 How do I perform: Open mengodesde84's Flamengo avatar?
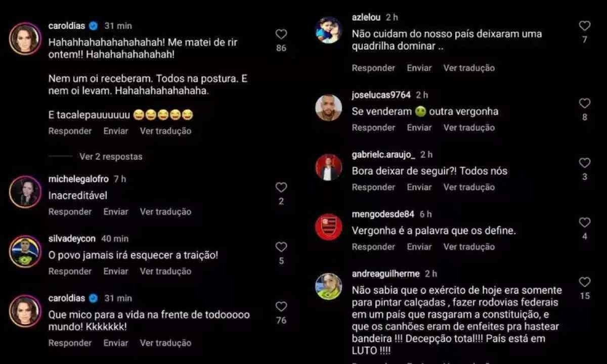point(329,227)
